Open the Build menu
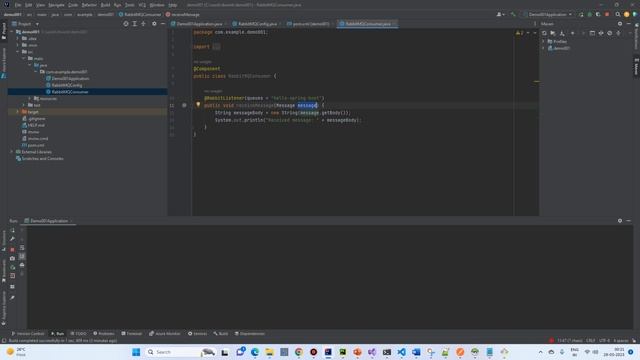Screen dimensions: 640x360 pos(105,5)
